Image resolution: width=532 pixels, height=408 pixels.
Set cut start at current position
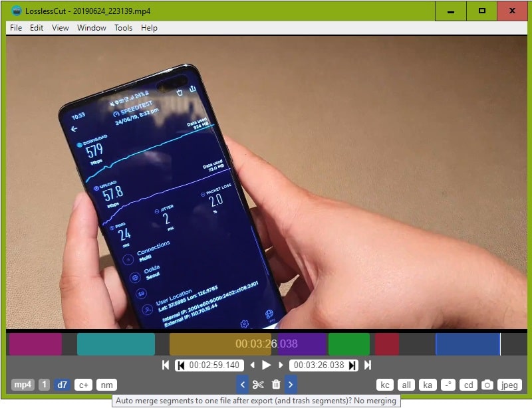180,365
